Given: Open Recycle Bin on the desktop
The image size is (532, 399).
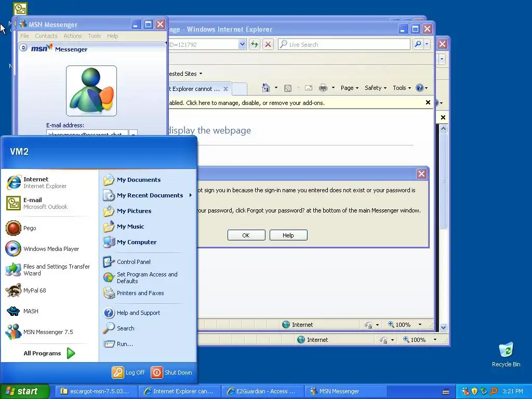Looking at the screenshot, I should pos(506,354).
